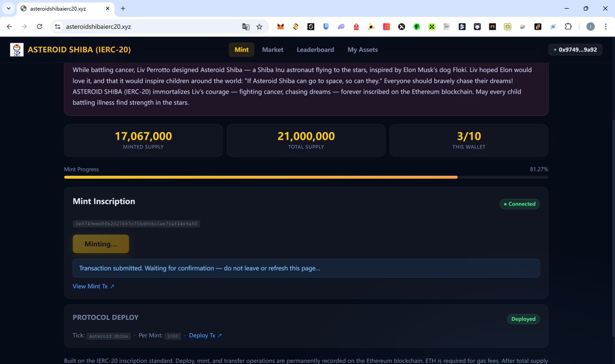615x364 pixels.
Task: Open the red Backpack wallet extension
Action: pos(356,27)
